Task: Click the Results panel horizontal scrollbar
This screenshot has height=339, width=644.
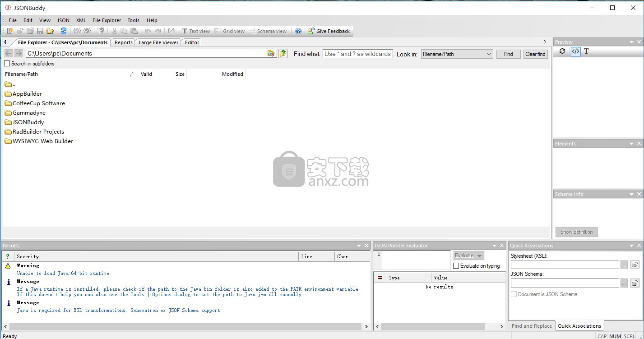Action: [185, 326]
